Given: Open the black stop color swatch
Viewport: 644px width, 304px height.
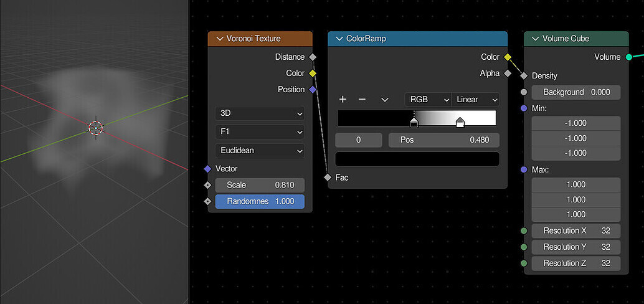Looking at the screenshot, I should [x=417, y=159].
